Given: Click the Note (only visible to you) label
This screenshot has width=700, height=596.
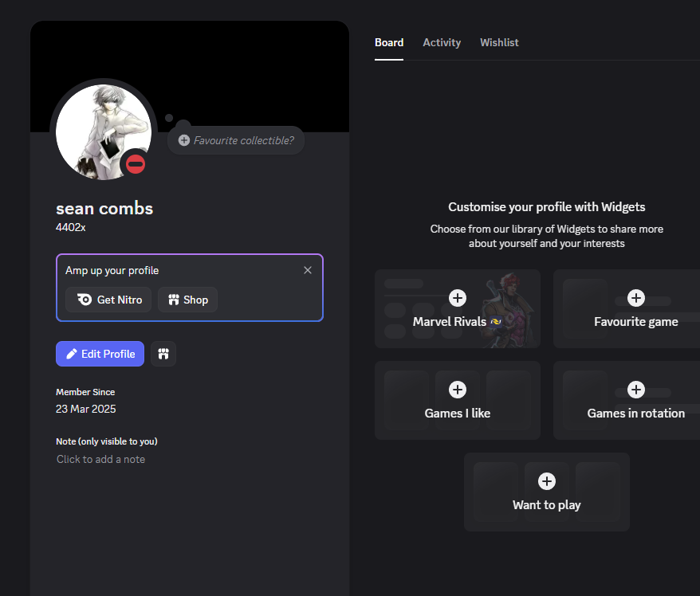Looking at the screenshot, I should pos(107,441).
